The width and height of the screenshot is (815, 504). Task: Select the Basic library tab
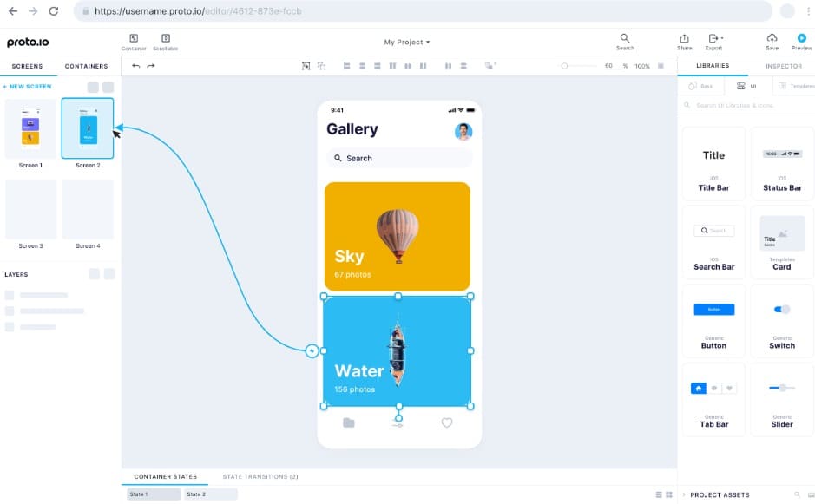[700, 86]
